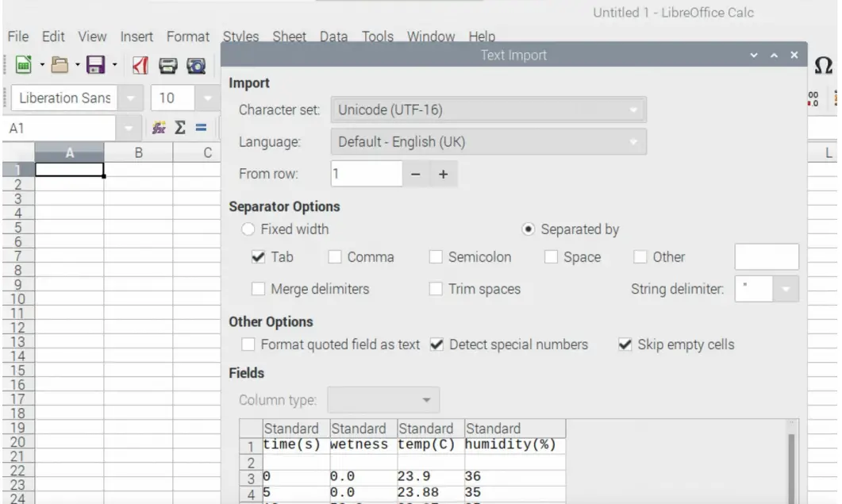Open the Format menu

pos(188,37)
